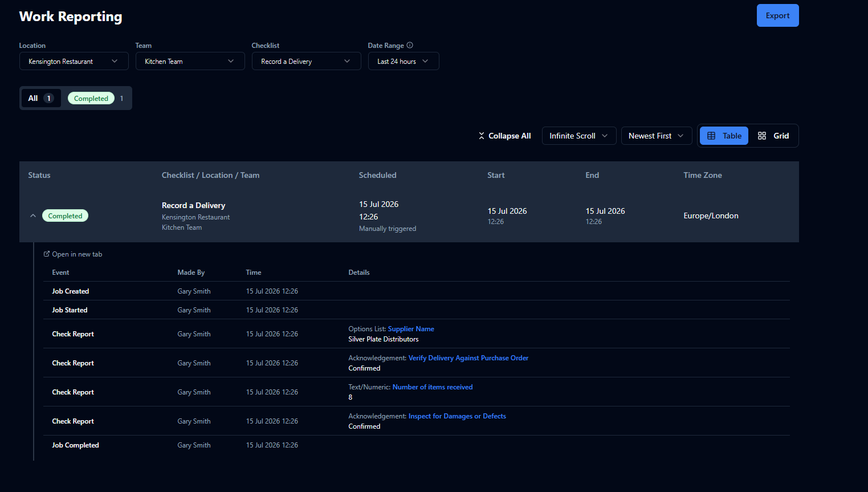Switch to Grid view

[x=773, y=136]
